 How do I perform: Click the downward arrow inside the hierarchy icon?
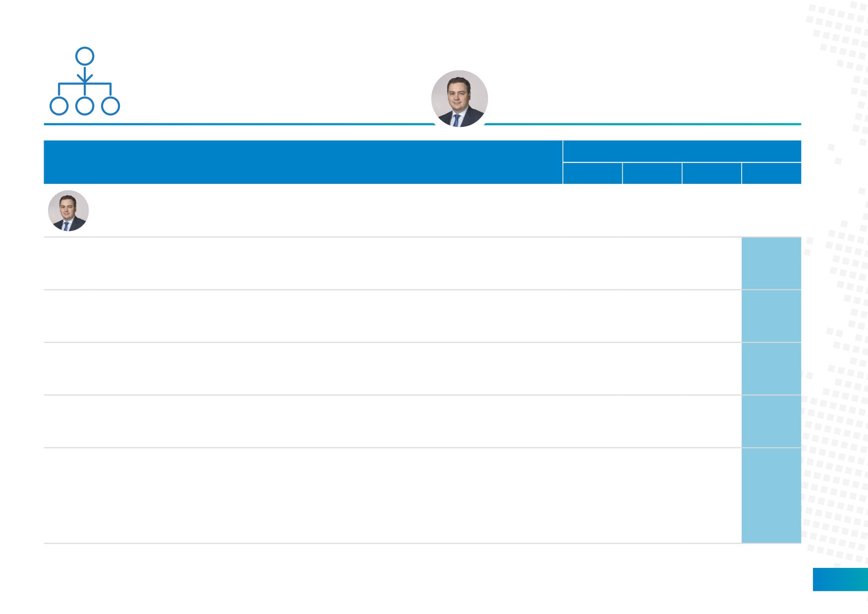pos(85,75)
